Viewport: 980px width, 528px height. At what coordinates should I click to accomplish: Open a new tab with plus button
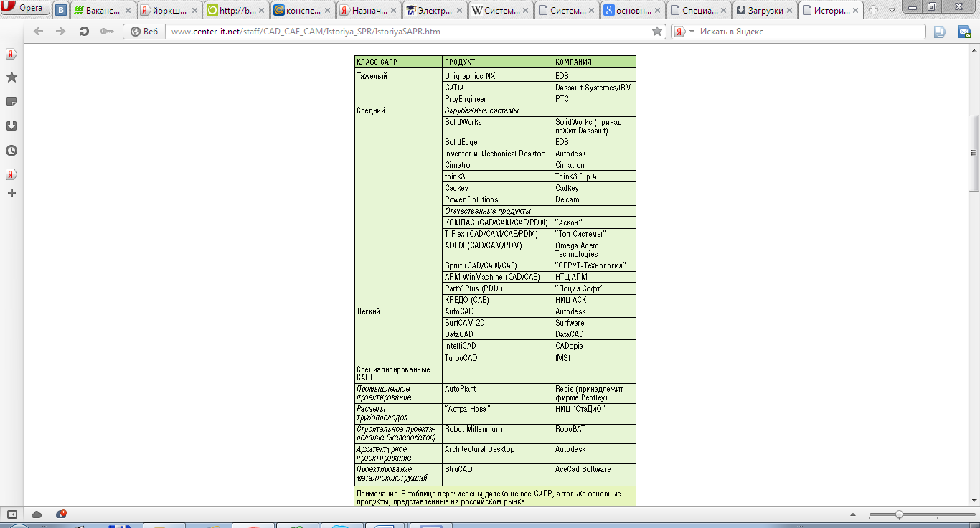coord(874,10)
